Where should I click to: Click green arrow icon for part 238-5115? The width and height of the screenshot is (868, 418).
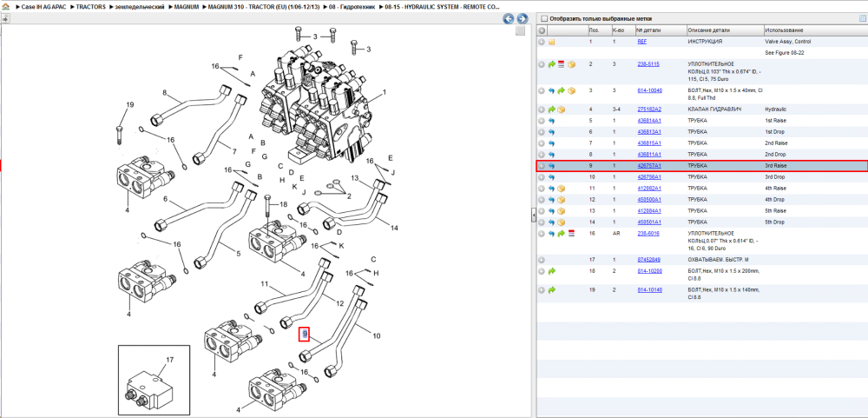[x=551, y=64]
